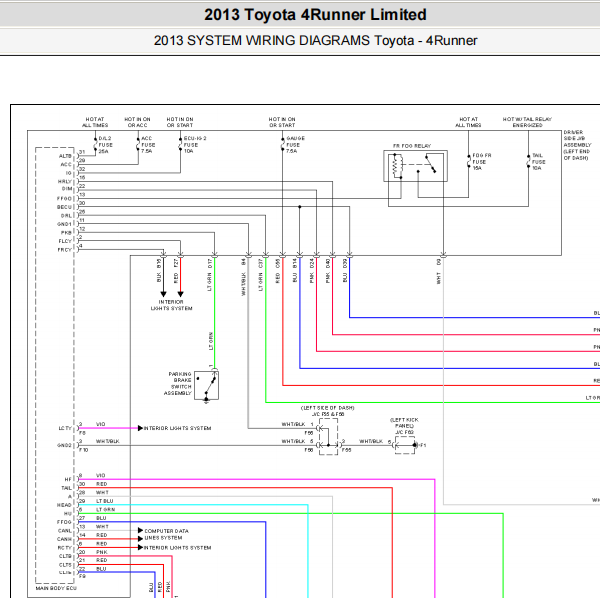
Task: Click the FR FOG RELAY label
Action: (x=412, y=146)
